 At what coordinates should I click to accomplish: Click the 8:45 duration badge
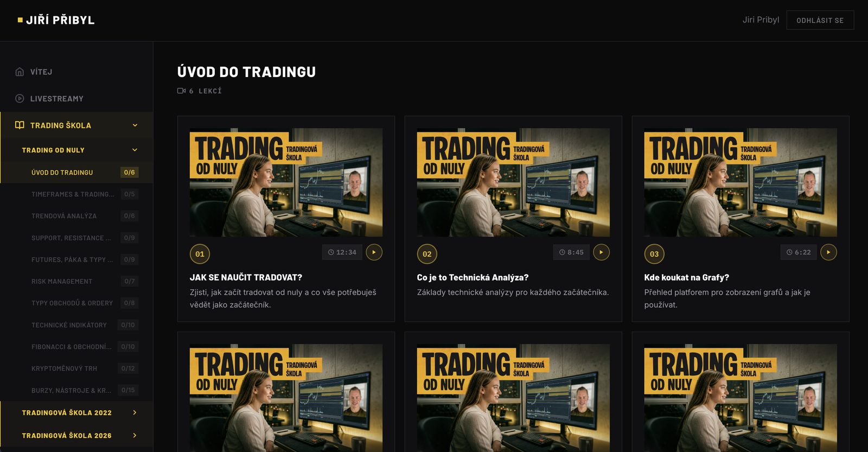571,252
